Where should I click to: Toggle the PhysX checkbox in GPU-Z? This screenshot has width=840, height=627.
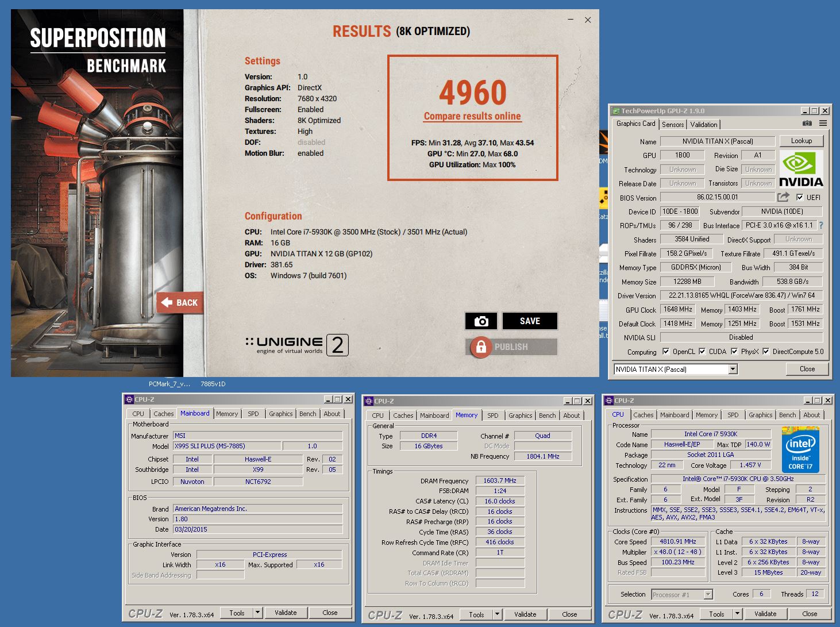734,351
